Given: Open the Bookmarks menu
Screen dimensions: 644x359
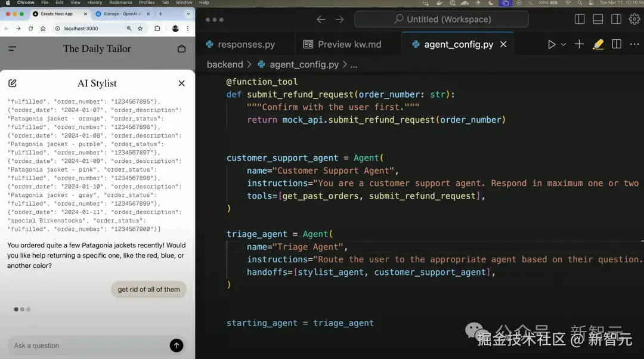Looking at the screenshot, I should coord(120,2).
